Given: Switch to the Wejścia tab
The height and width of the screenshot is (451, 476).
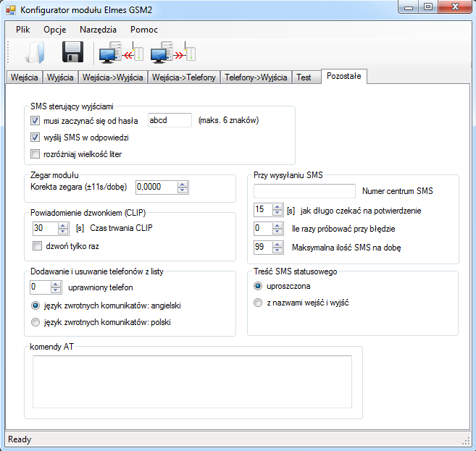Looking at the screenshot, I should click(x=25, y=77).
